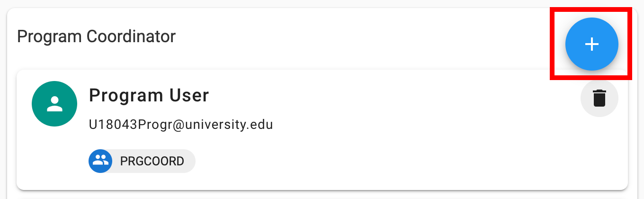The height and width of the screenshot is (199, 644).
Task: Remove the Program User coordinator entry
Action: (599, 98)
